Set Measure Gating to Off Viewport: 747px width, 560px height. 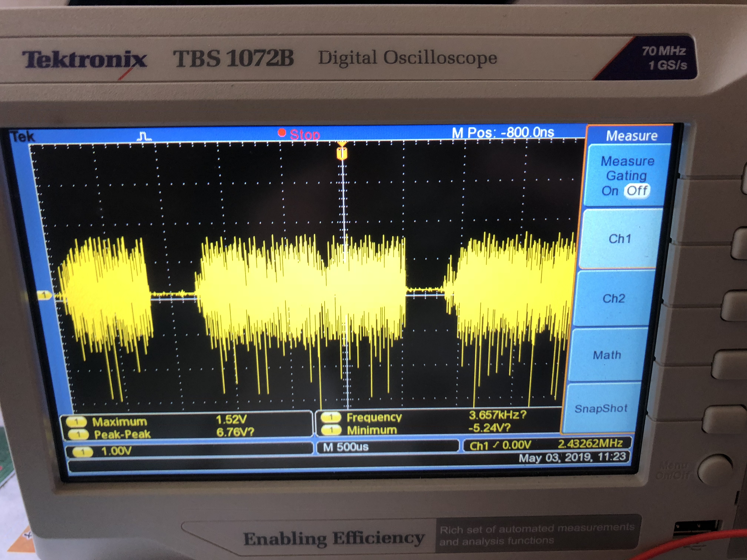click(637, 191)
